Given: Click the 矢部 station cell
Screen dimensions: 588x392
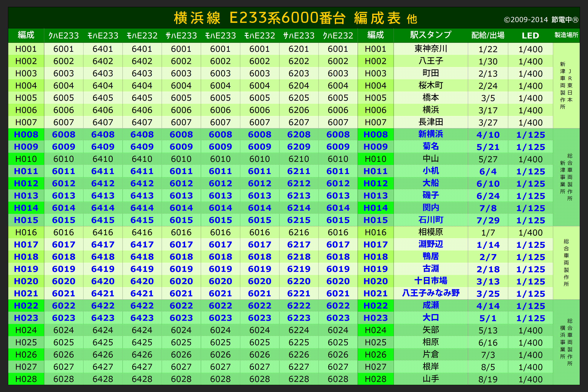Looking at the screenshot, I should (430, 330).
